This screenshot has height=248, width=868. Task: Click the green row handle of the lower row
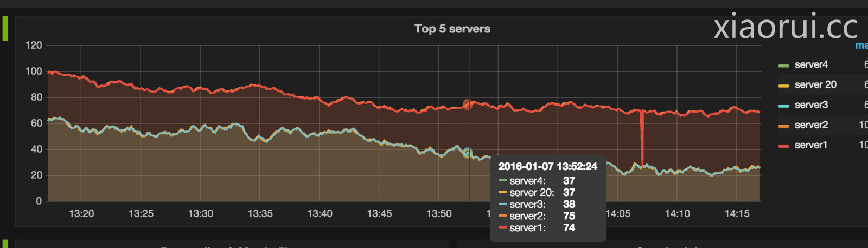(x=5, y=244)
